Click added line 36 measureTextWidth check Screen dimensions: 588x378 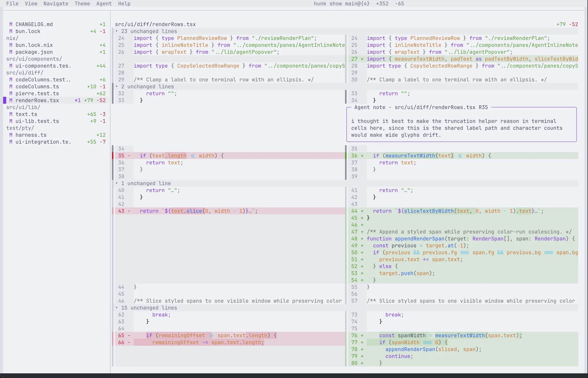click(x=463, y=156)
